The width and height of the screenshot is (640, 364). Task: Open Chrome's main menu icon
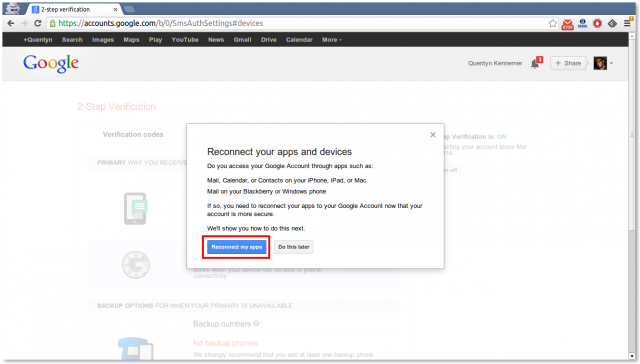(628, 23)
